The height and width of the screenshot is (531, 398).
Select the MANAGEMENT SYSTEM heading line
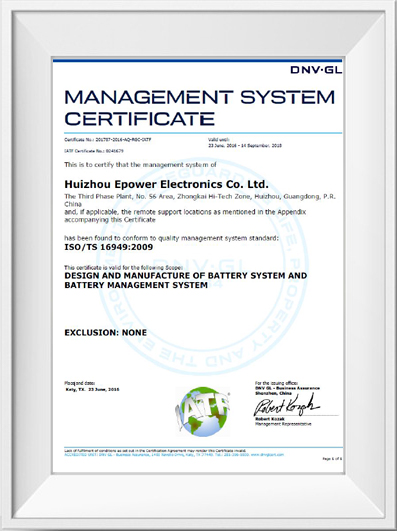coord(200,98)
